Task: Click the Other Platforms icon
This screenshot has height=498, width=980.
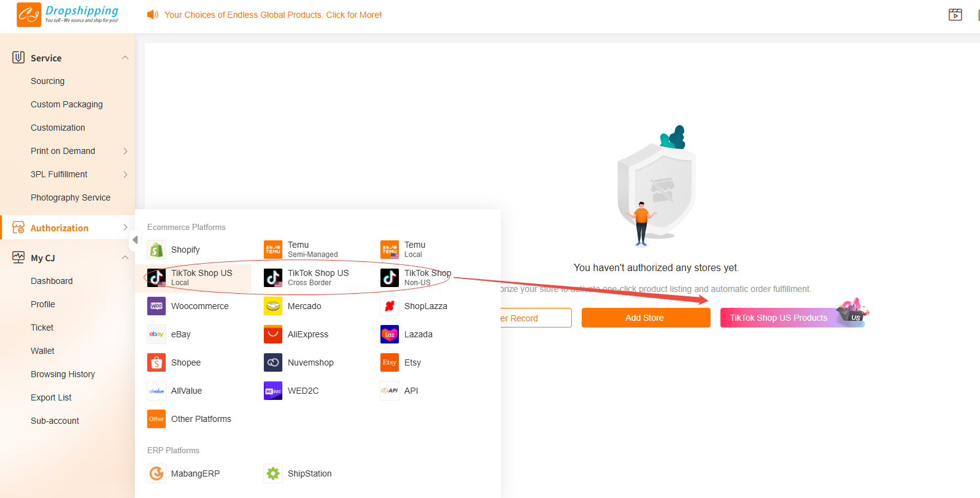Action: coord(156,419)
